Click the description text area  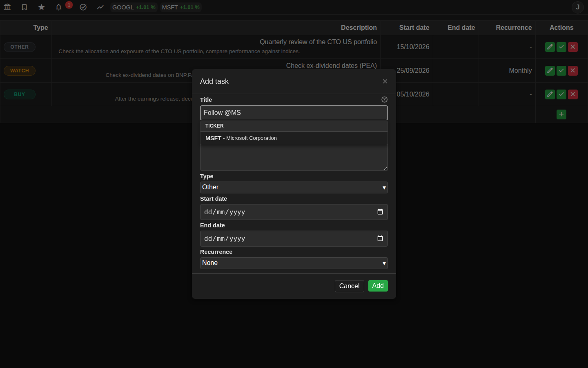tap(294, 158)
